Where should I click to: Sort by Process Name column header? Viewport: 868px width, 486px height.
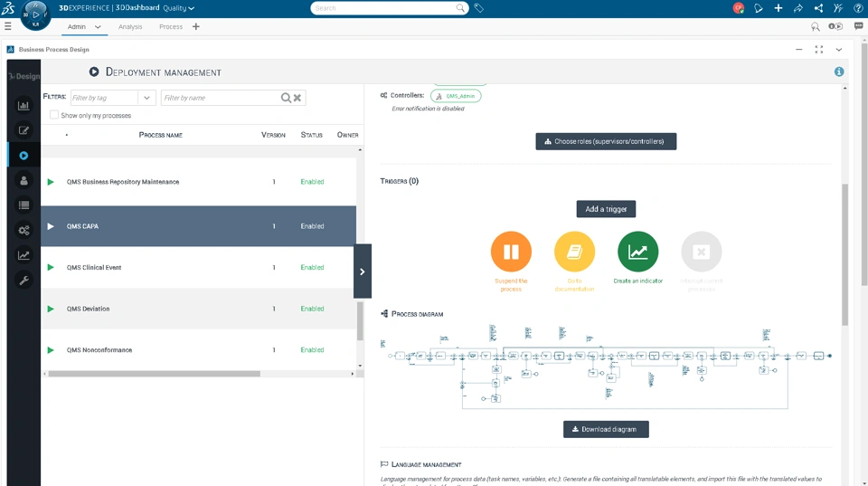[x=161, y=135]
